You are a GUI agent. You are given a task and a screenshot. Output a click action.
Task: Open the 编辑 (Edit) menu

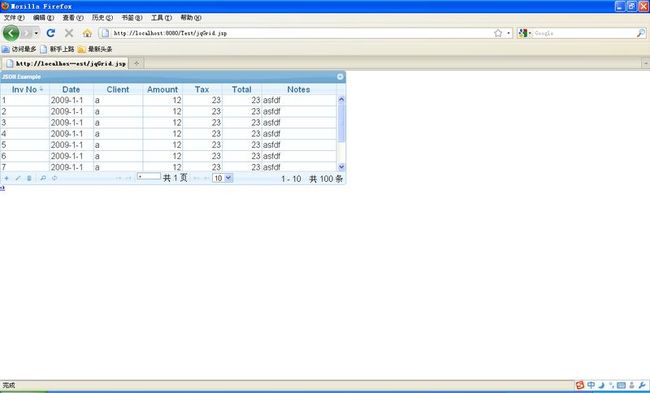pyautogui.click(x=43, y=18)
